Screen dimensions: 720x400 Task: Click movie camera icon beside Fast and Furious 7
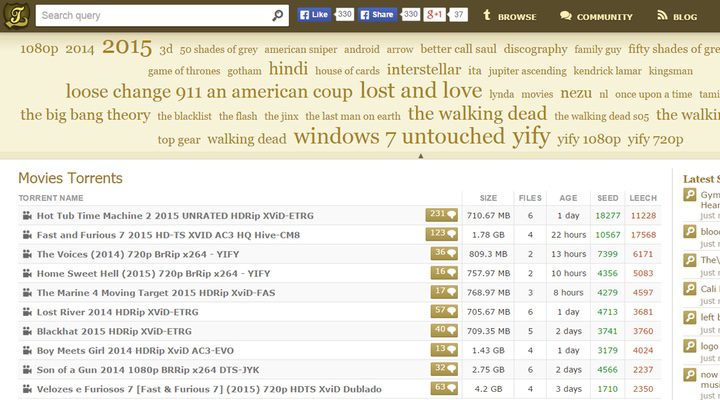[27, 235]
